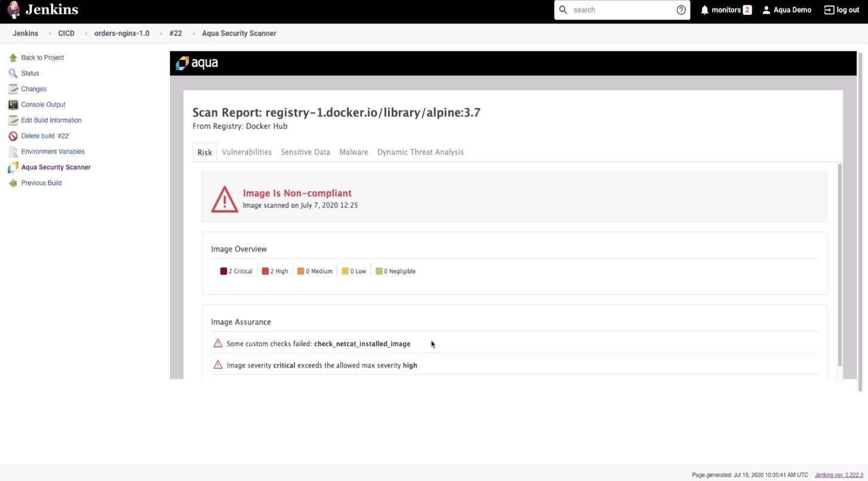Click the breadcrumb arrow after #22

pos(193,34)
